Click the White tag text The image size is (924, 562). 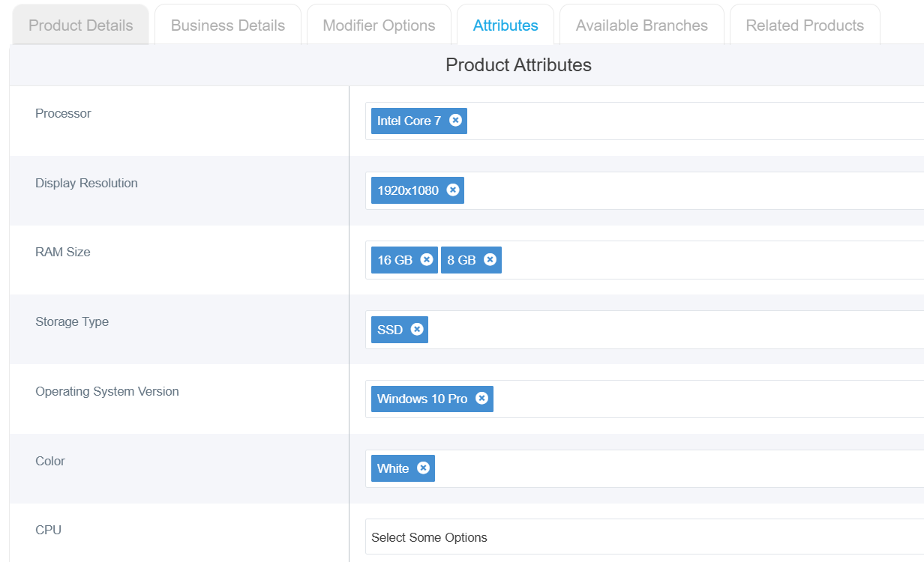tap(393, 468)
